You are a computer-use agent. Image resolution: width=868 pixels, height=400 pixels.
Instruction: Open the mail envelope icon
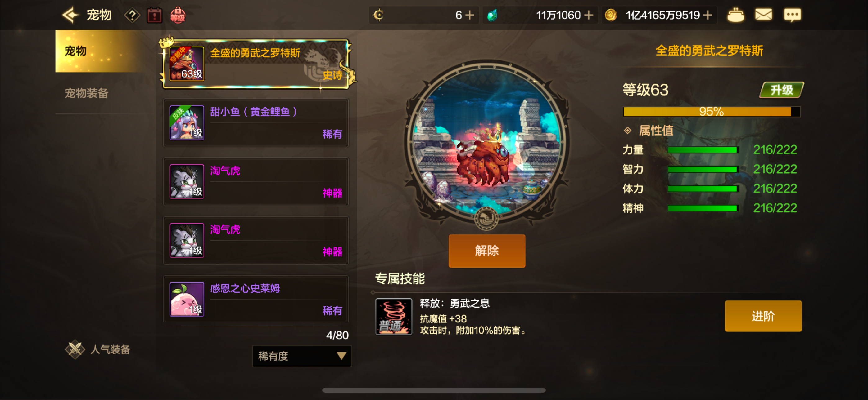pyautogui.click(x=764, y=15)
